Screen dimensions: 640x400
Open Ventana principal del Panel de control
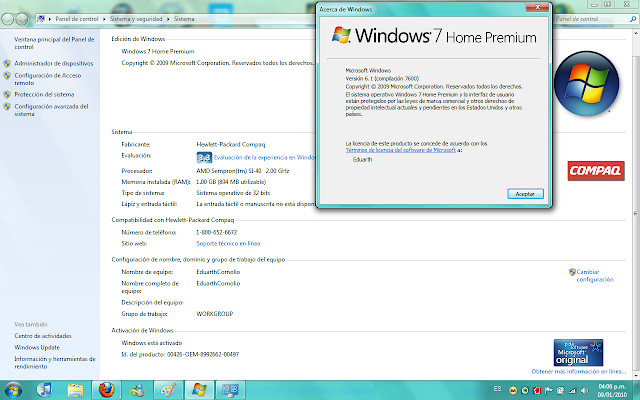tap(54, 43)
